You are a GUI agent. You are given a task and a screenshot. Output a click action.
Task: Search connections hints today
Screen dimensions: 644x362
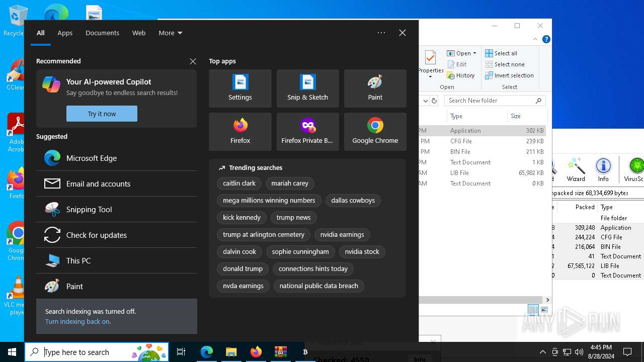[313, 268]
